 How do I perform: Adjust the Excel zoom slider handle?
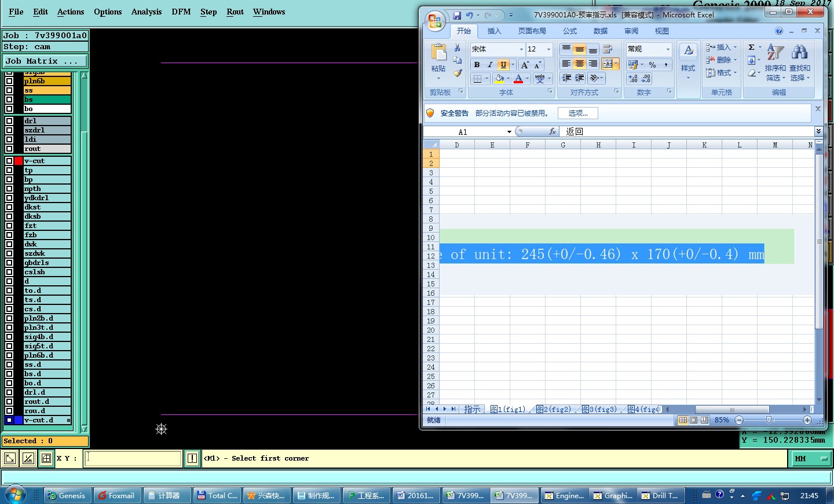click(769, 420)
